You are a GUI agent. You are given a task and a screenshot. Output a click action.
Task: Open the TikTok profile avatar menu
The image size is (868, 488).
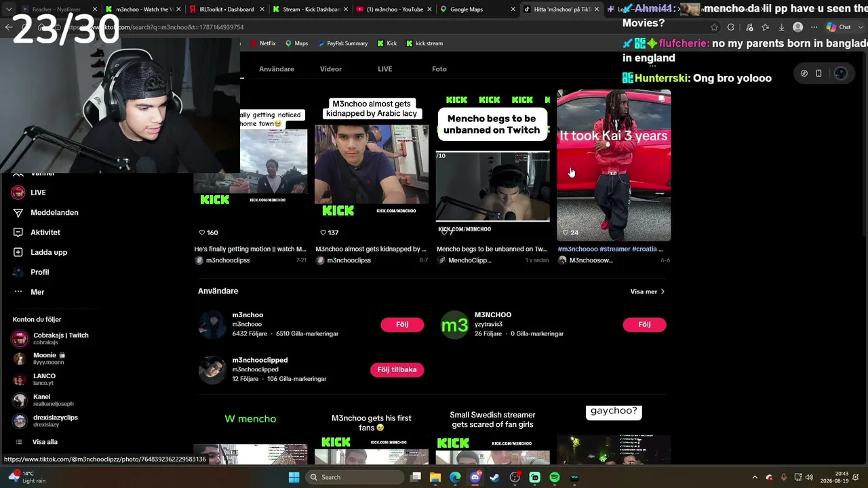coord(840,73)
